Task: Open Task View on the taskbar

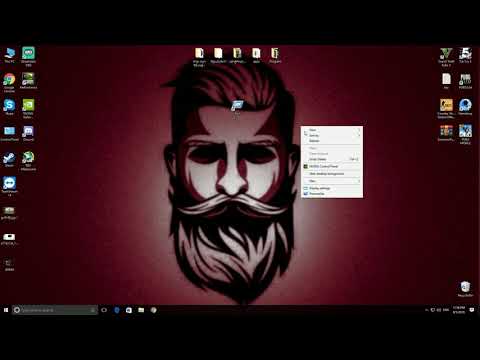Action: 104,310
